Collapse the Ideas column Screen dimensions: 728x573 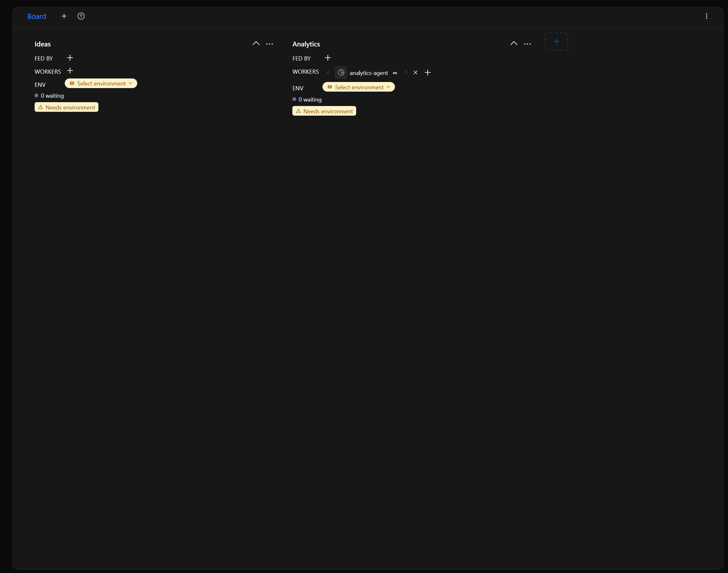(256, 44)
